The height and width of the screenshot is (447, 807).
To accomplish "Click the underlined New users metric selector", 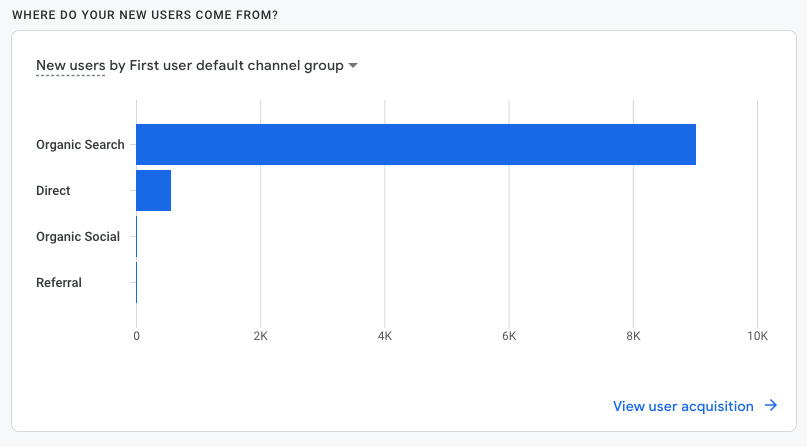I will (x=70, y=66).
